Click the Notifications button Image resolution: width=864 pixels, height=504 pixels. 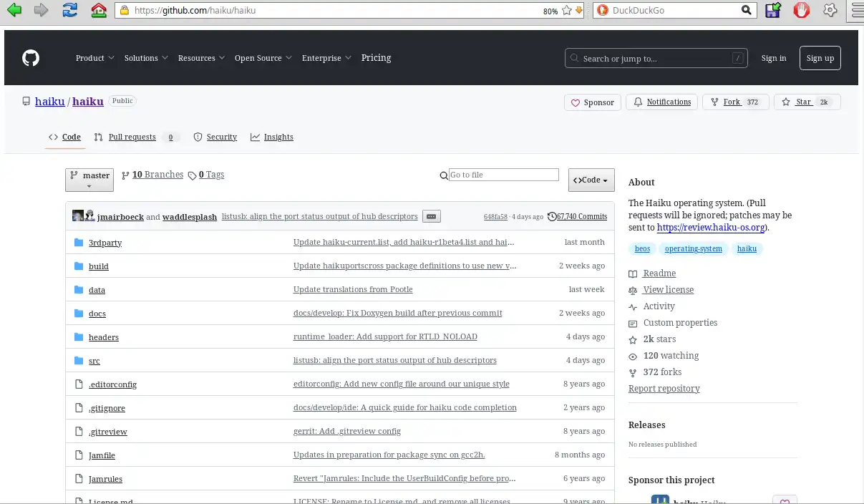pos(661,102)
